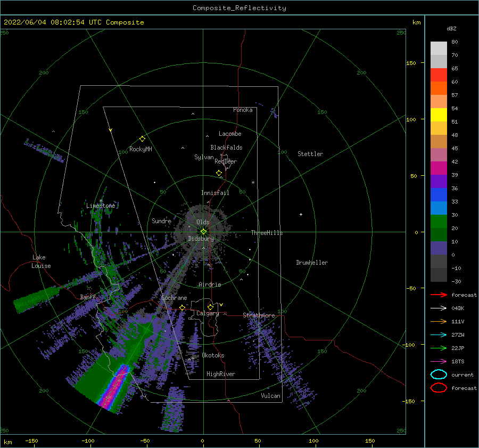
Task: Click yellow diamond marker below RedDeer
Action: [219, 173]
